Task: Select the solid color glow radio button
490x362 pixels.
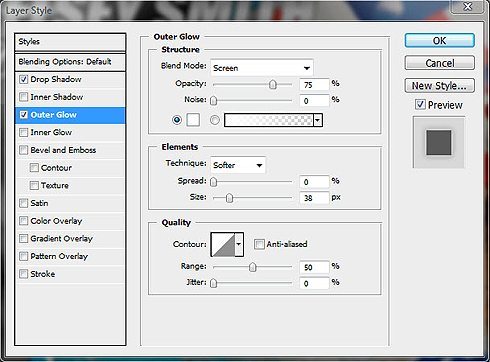Action: tap(177, 120)
